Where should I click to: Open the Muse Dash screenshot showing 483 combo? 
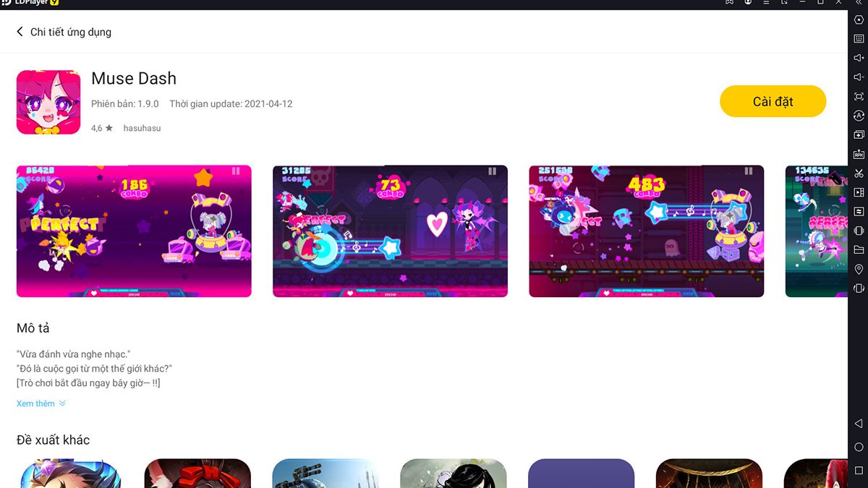coord(646,231)
